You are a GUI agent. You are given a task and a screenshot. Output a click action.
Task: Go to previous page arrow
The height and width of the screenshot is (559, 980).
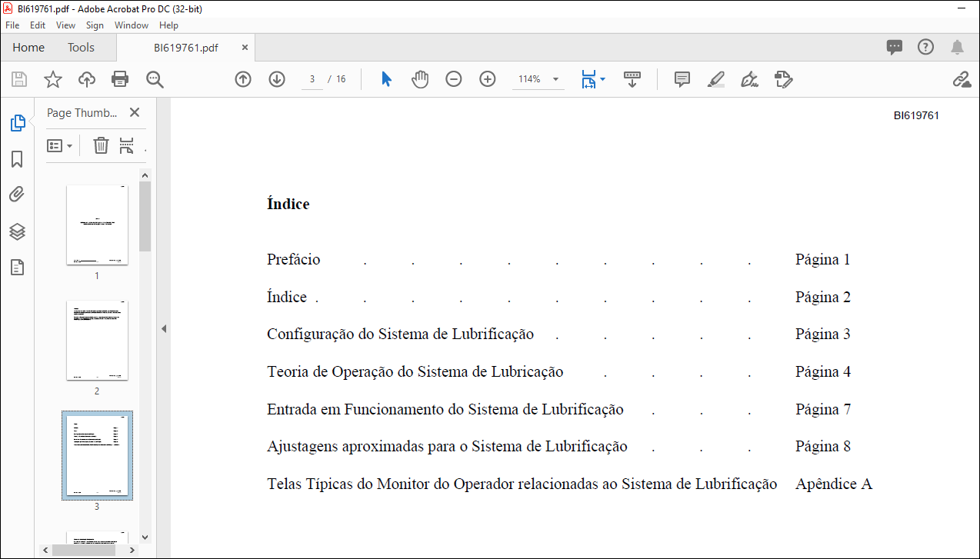(x=243, y=79)
